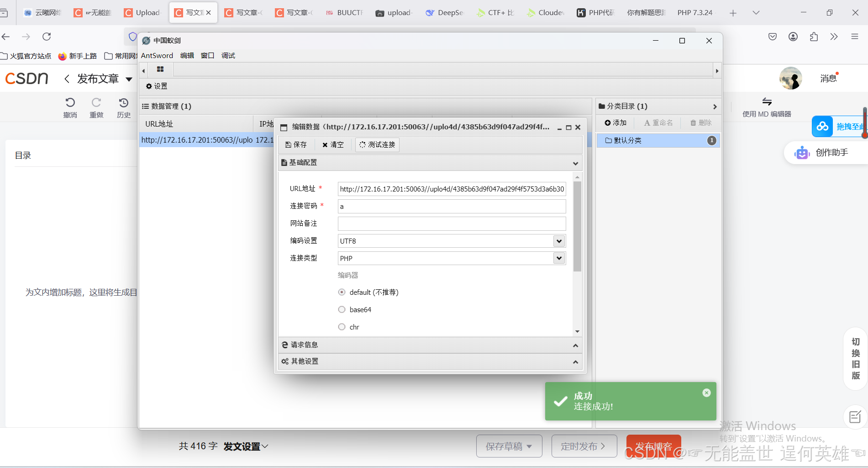Click the Firefox Pocket save icon
Screen dimensions: 868x468
[x=773, y=37]
